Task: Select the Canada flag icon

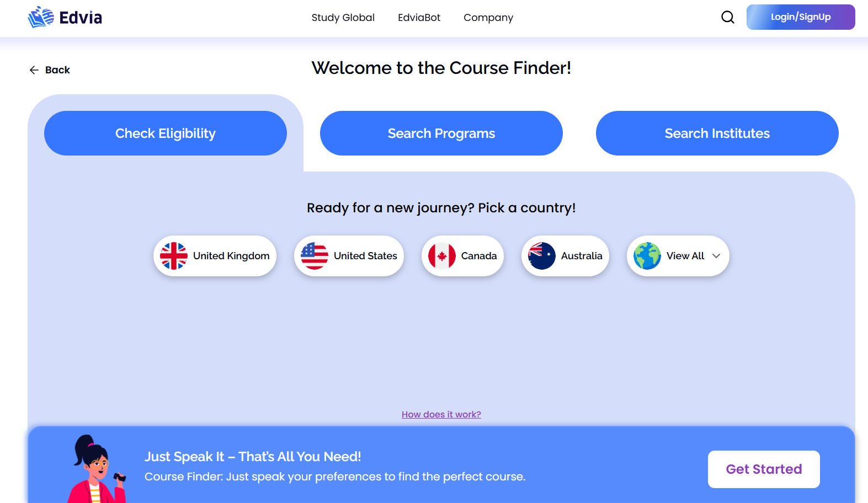Action: click(x=442, y=255)
